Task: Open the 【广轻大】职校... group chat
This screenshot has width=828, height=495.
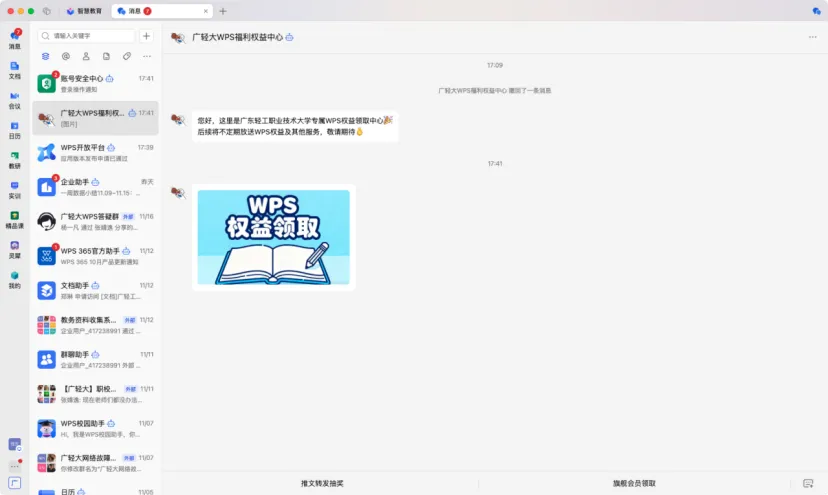Action: pos(95,394)
